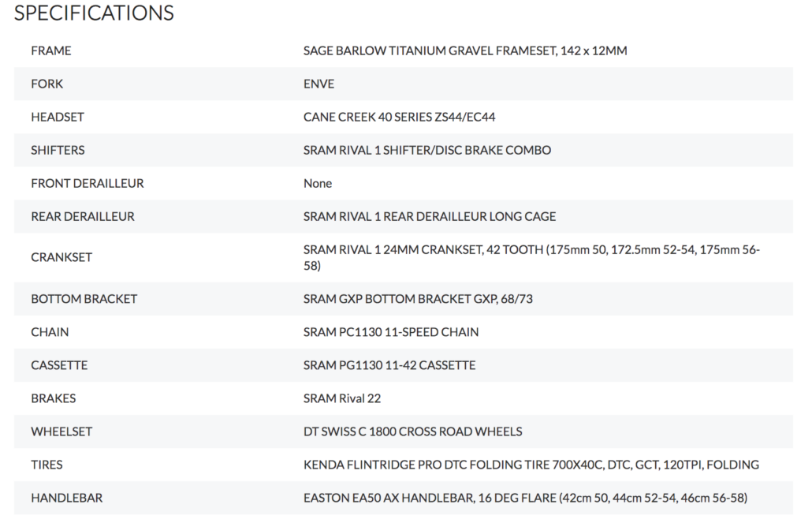Image resolution: width=812 pixels, height=523 pixels.
Task: Click the SRAM GXP bottom bracket value
Action: pyautogui.click(x=418, y=299)
